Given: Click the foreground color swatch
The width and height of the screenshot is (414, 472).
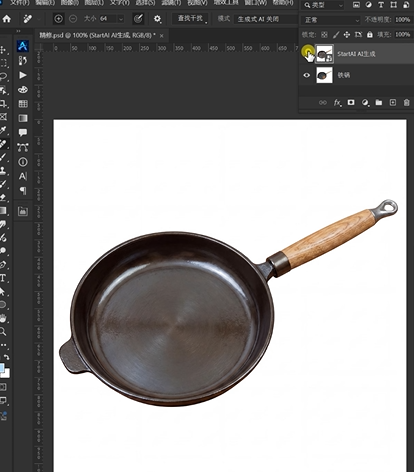Looking at the screenshot, I should click(x=2, y=368).
